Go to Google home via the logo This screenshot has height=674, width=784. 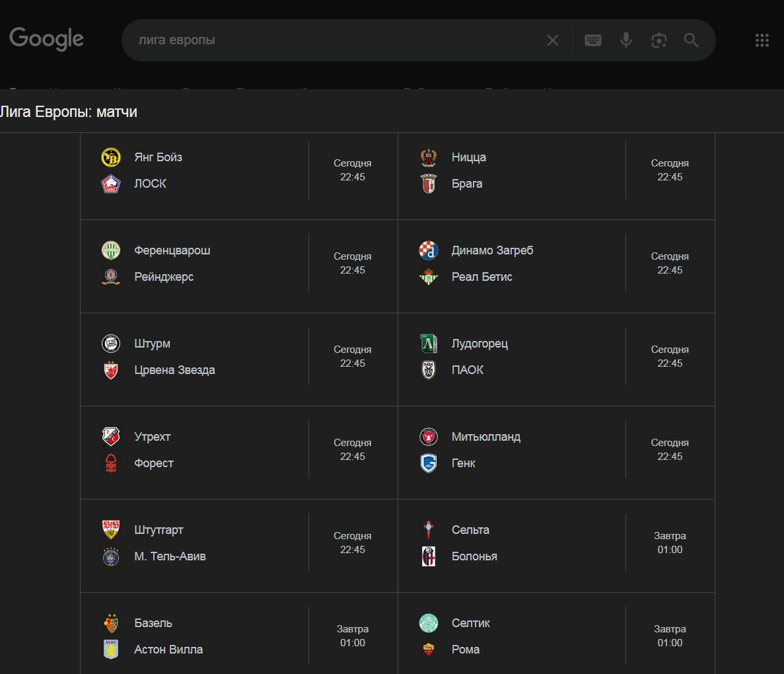click(46, 39)
